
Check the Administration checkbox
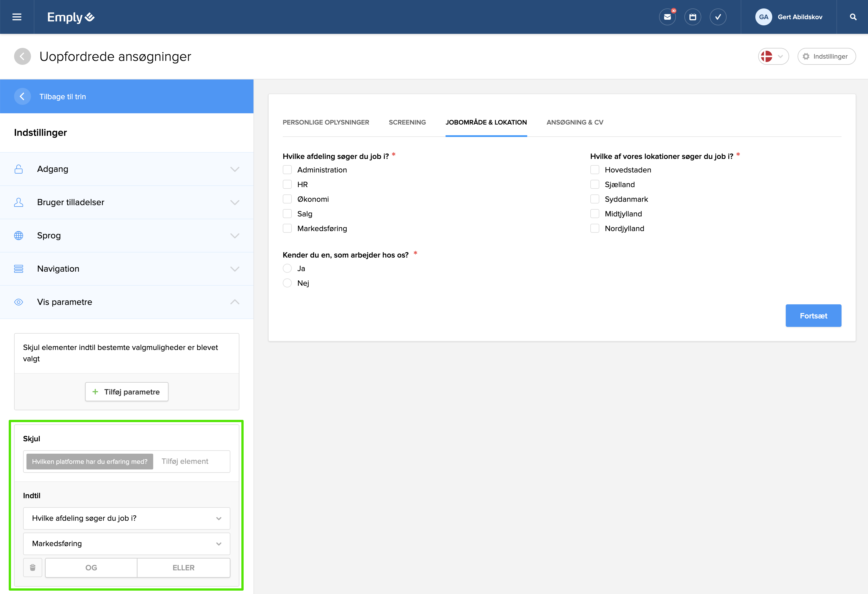tap(287, 170)
